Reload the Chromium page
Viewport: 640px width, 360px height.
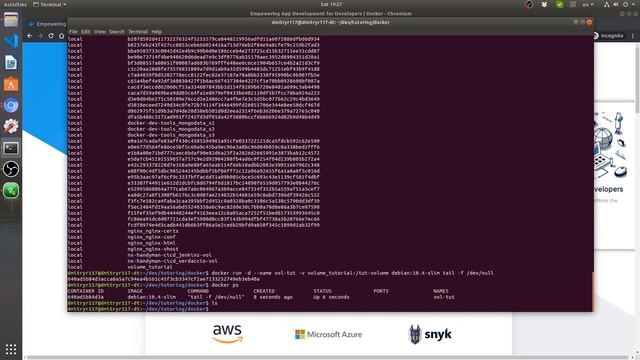click(51, 36)
